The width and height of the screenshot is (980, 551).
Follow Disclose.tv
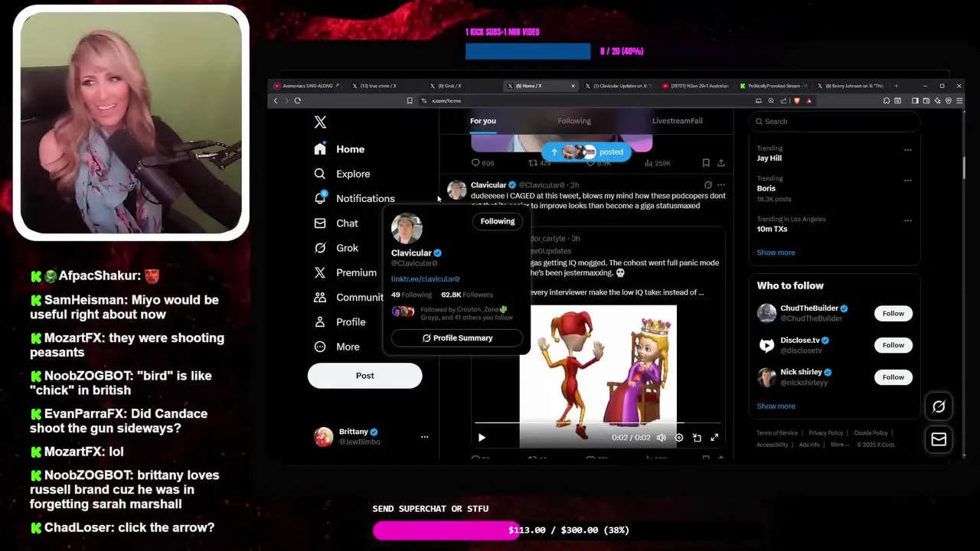[x=893, y=345]
